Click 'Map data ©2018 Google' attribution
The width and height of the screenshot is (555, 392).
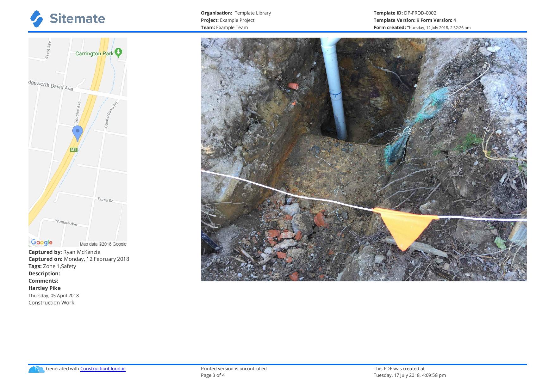point(103,244)
